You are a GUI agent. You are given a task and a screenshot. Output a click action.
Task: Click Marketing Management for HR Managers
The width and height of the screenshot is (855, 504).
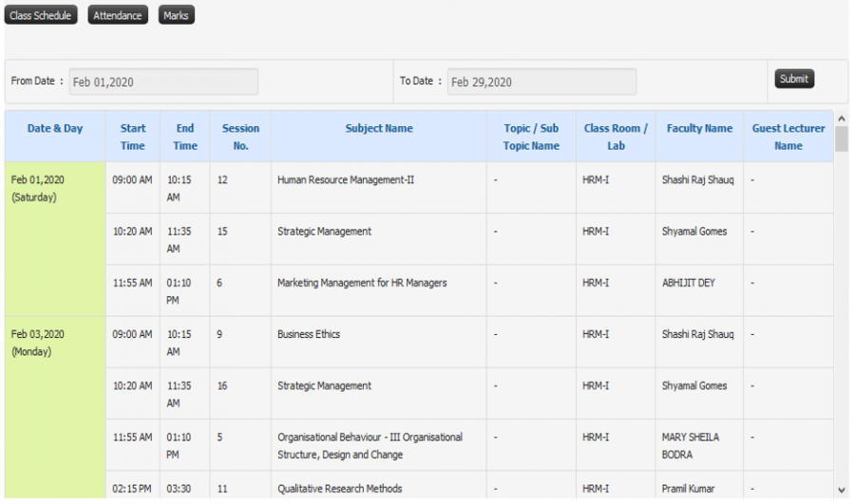pos(362,283)
